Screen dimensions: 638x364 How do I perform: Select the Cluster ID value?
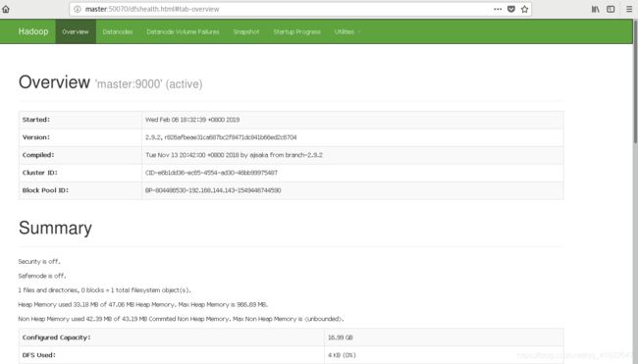(x=211, y=173)
